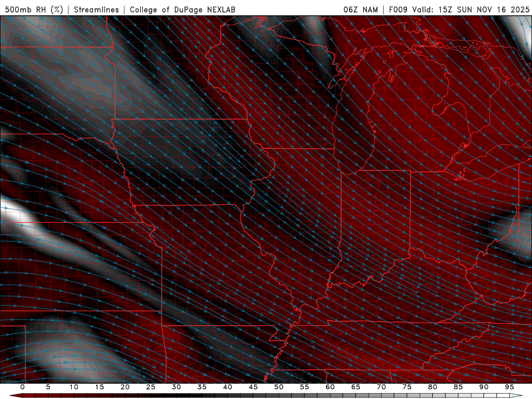Screen dimensions: 532x399
Task: Click the '30' value on the color scale
Action: coord(176,387)
